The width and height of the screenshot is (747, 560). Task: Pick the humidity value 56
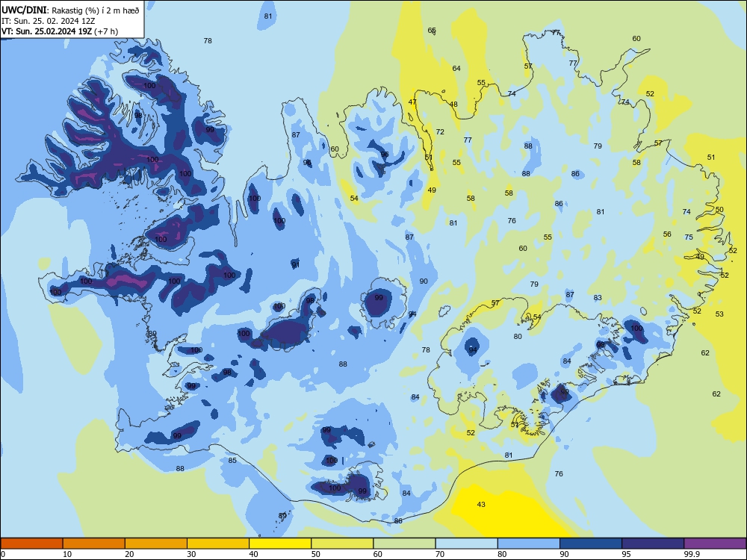667,234
